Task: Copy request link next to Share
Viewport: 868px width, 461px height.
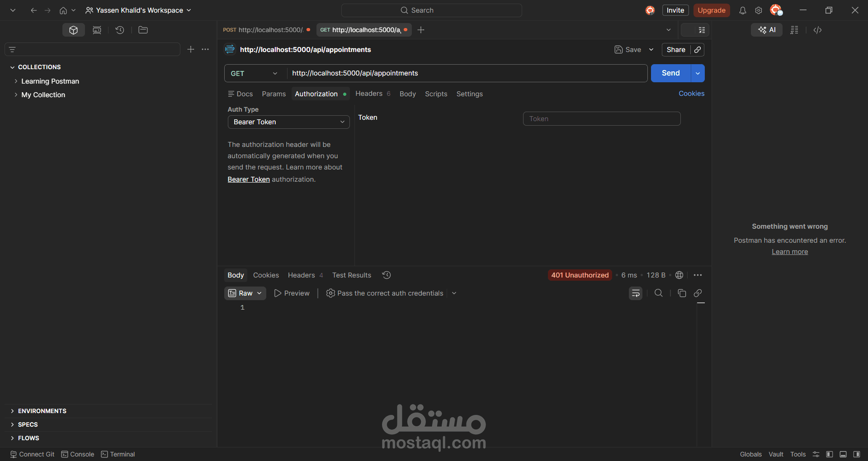Action: tap(698, 50)
